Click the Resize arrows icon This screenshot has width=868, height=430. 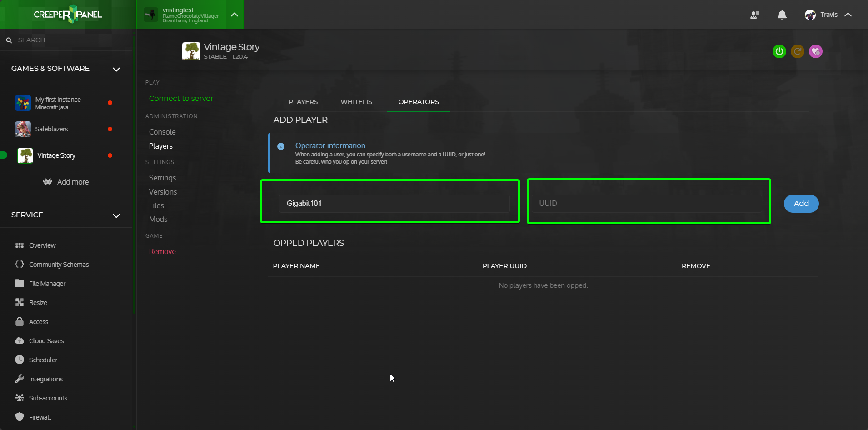pyautogui.click(x=20, y=302)
